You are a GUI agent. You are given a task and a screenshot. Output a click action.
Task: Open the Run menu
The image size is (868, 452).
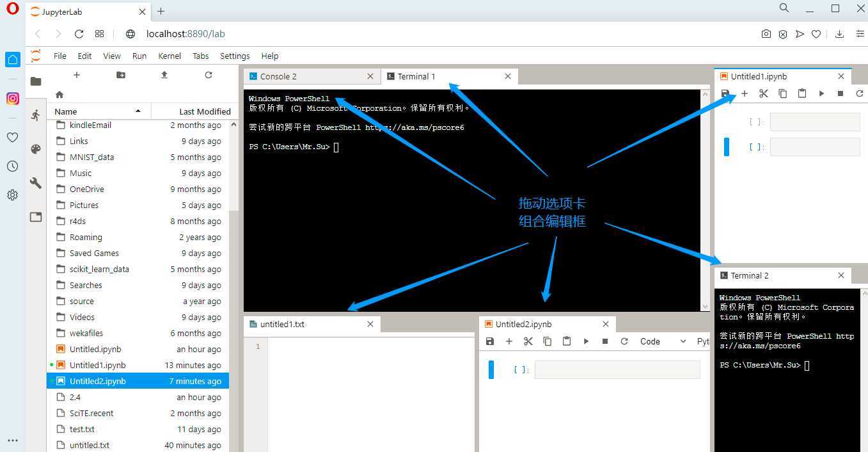point(139,56)
